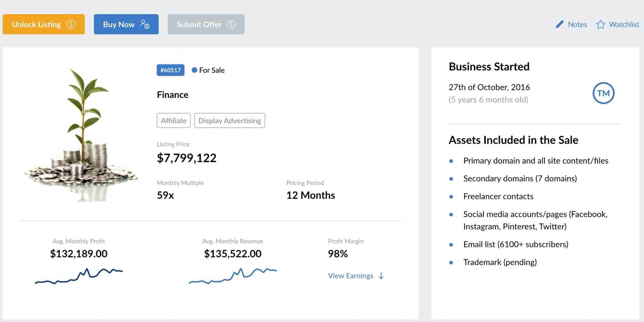This screenshot has height=322, width=644.
Task: Click the plant and coins listing image
Action: click(82, 135)
